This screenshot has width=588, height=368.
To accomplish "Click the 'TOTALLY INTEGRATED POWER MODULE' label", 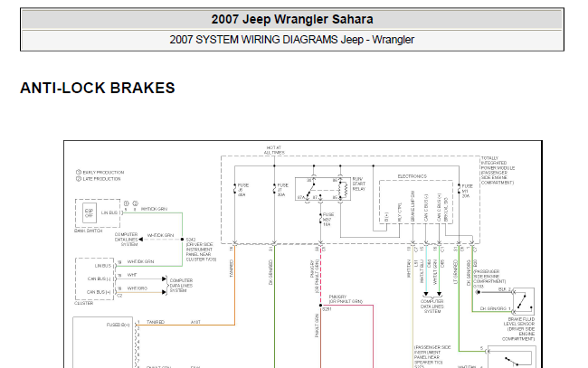I will point(498,171).
